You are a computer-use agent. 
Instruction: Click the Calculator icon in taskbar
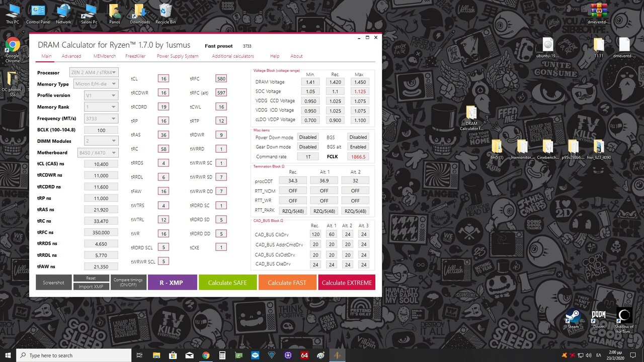coord(222,355)
